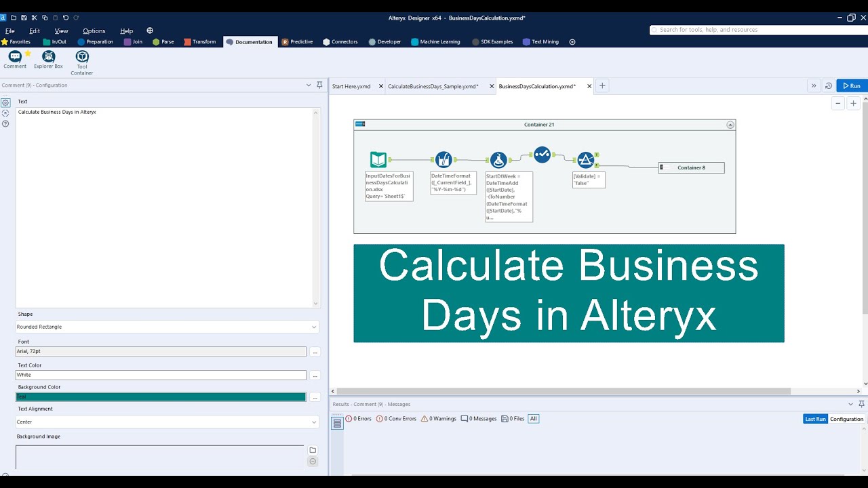
Task: Open the Start Here.yxmd tab
Action: pyautogui.click(x=351, y=87)
